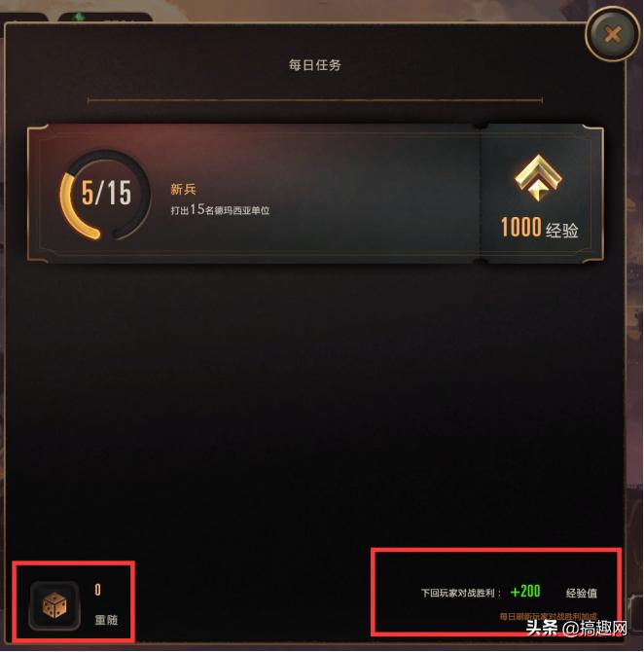Click the 1000 经验 reward text
The height and width of the screenshot is (652, 644).
(x=539, y=228)
